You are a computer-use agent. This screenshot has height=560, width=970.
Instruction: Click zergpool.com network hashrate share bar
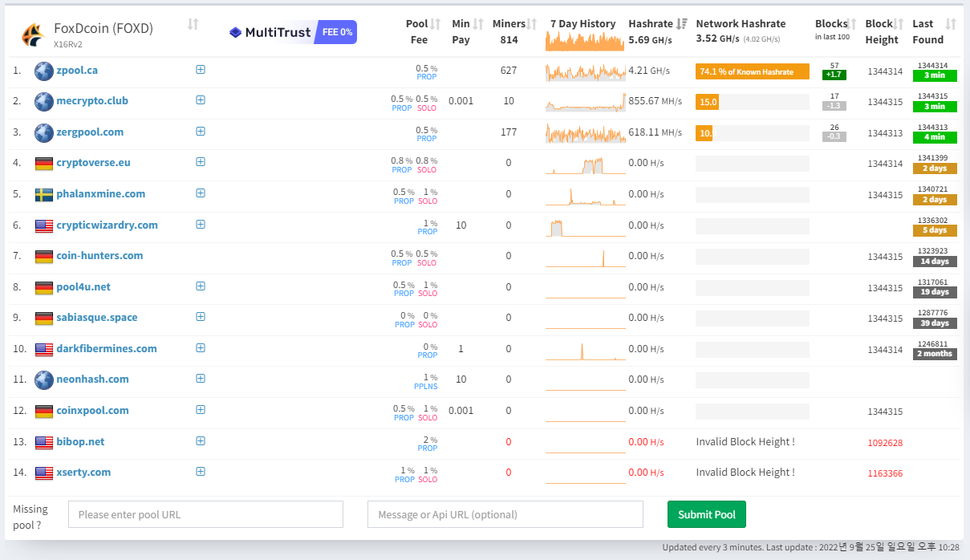(704, 133)
